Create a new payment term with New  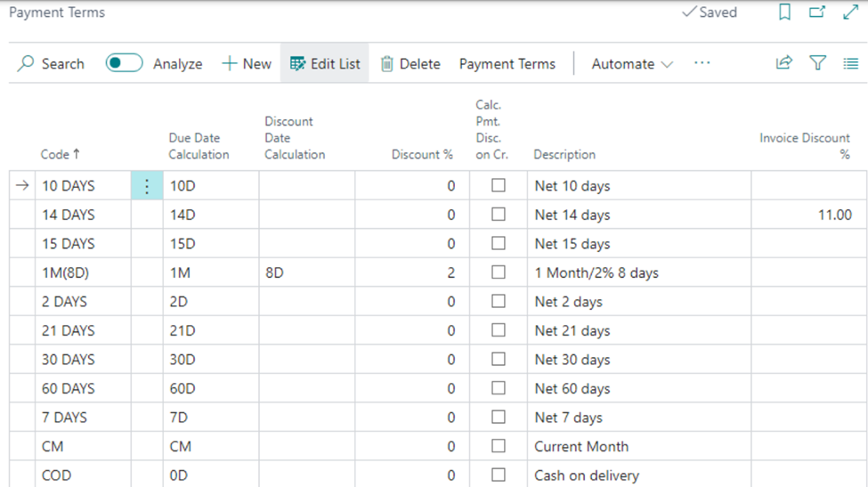pyautogui.click(x=247, y=63)
